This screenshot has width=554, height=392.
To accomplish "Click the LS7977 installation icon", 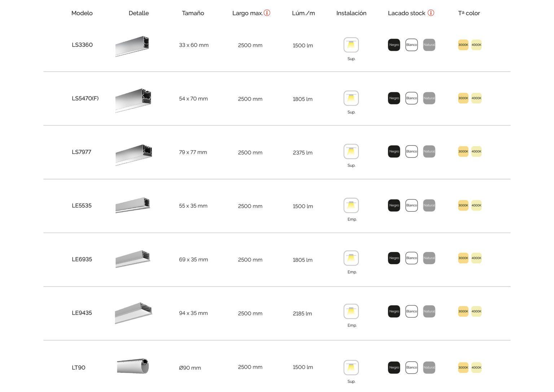I will 351,151.
